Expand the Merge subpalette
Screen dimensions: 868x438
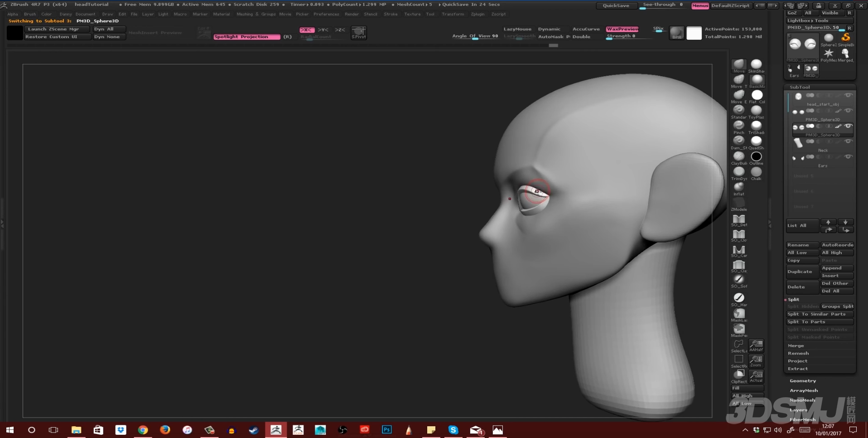click(x=796, y=346)
